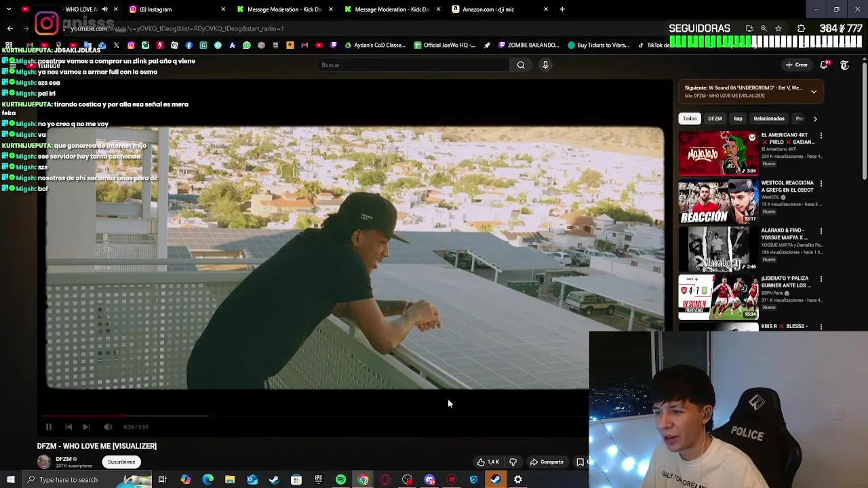Screen dimensions: 868x488
Task: Dislike the video with thumbs-down
Action: point(513,462)
